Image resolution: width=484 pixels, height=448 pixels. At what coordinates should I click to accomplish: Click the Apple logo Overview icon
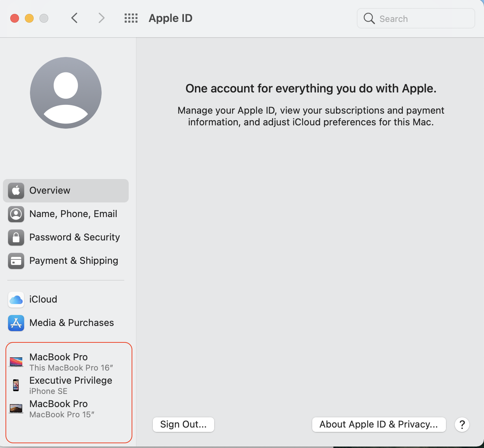point(16,191)
